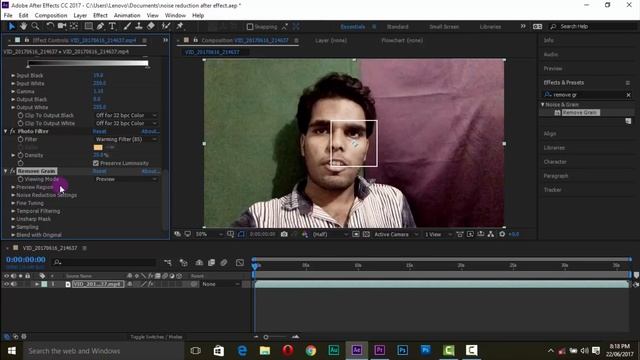Screen dimensions: 640x360
Task: Select the Zoom magnifier tool
Action: click(36, 26)
